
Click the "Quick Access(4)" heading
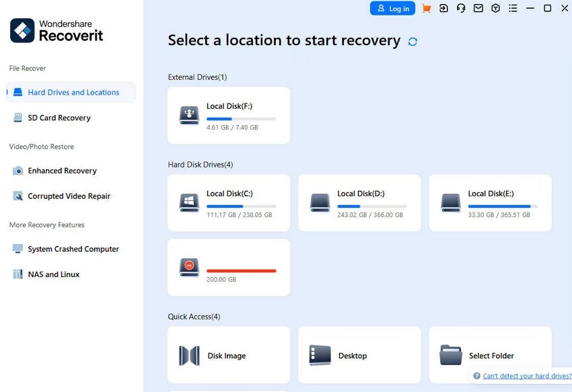[194, 317]
